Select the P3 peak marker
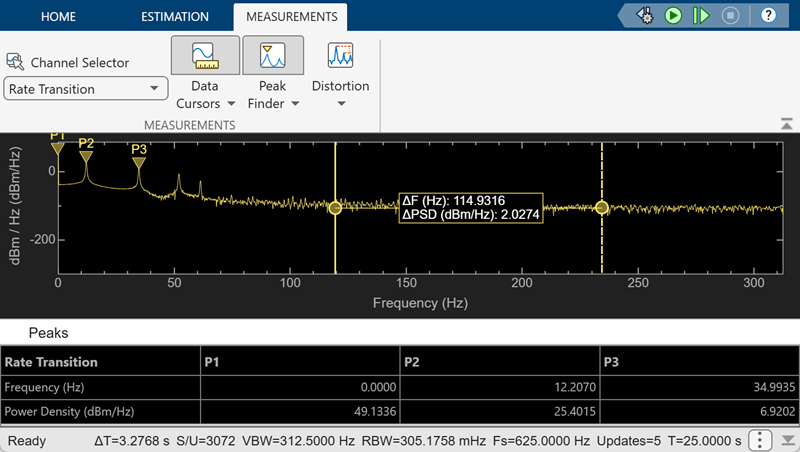Screen dimensions: 800x452 coord(139,163)
